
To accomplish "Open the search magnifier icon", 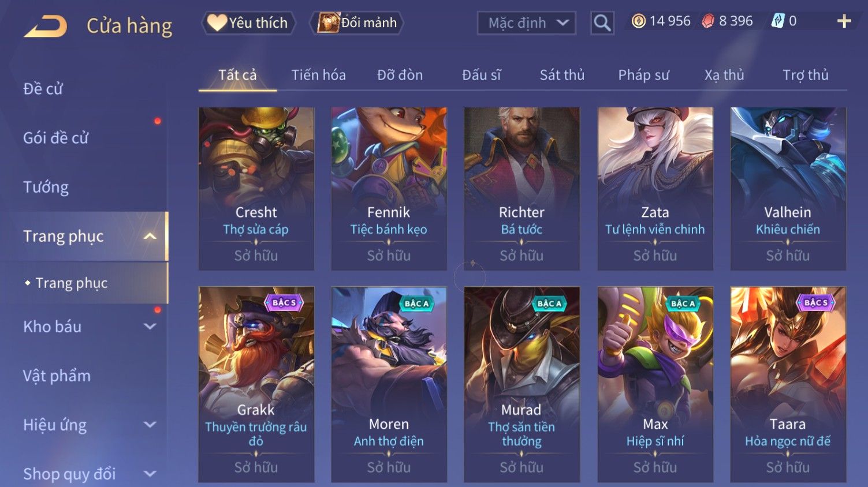I will click(x=602, y=23).
